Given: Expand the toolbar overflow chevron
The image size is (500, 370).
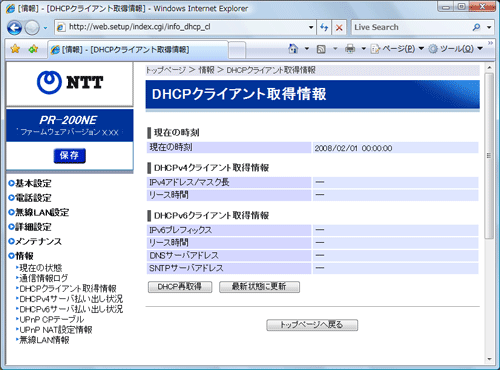Looking at the screenshot, I should click(490, 43).
